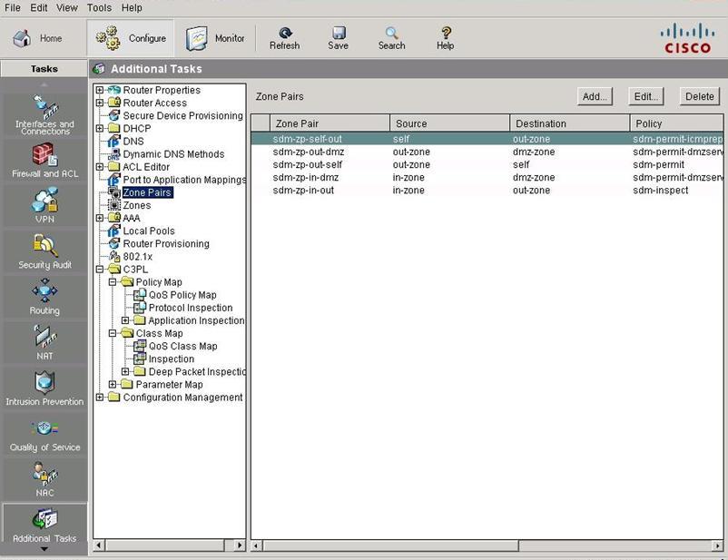Collapse the Class Map folder
The height and width of the screenshot is (560, 728).
pos(113,333)
